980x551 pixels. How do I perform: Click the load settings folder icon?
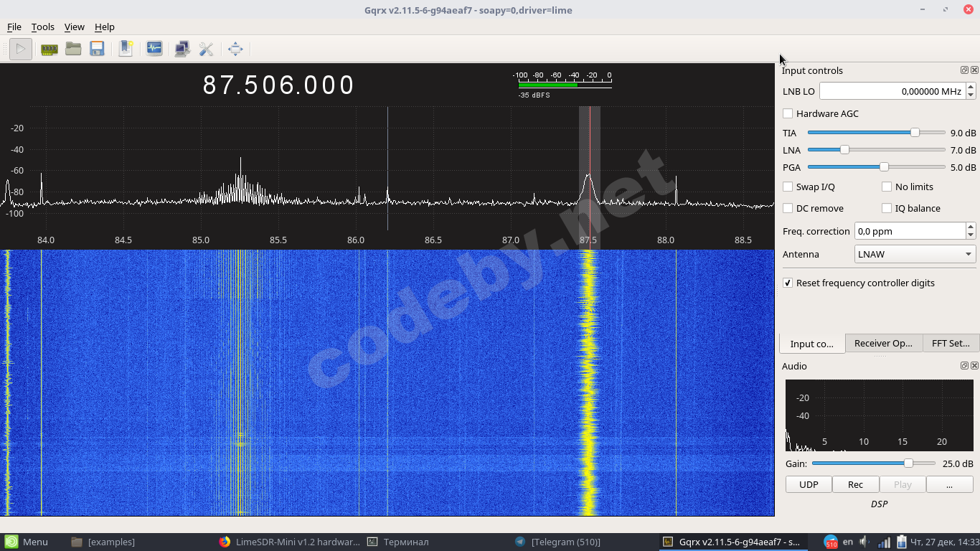(x=73, y=49)
